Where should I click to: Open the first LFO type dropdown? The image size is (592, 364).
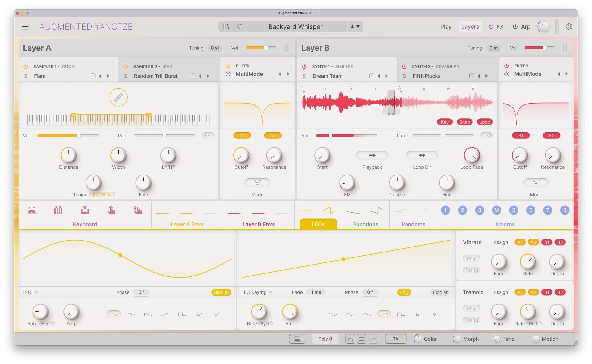coord(36,292)
